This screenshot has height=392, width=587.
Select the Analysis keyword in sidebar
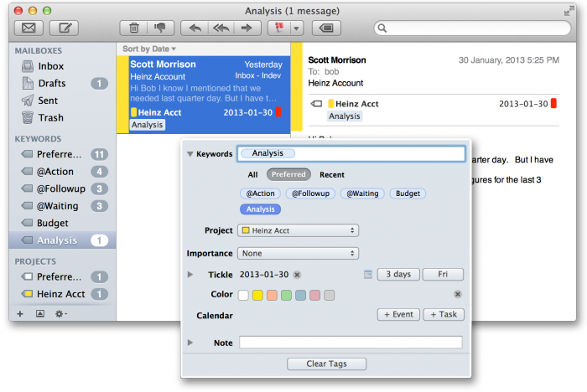click(x=62, y=240)
